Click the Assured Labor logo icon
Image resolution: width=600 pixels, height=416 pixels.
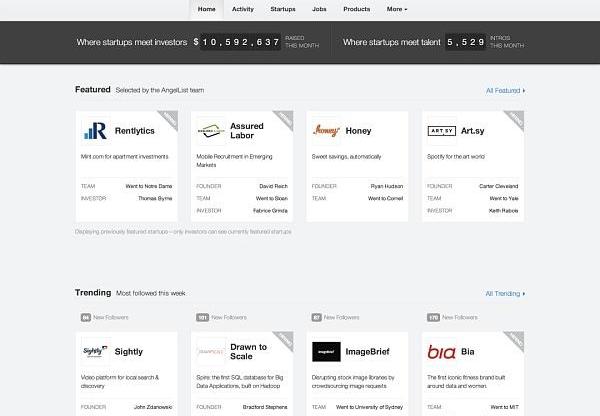pyautogui.click(x=211, y=130)
